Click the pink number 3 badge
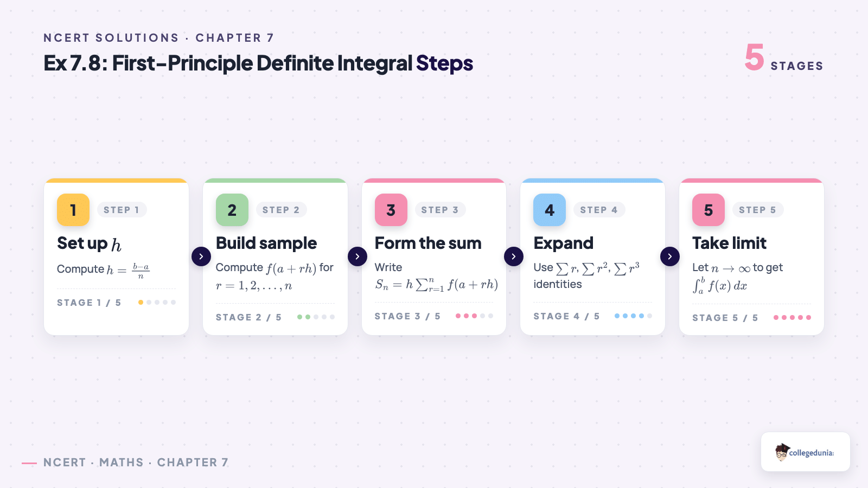Viewport: 868px width, 488px height. click(391, 210)
